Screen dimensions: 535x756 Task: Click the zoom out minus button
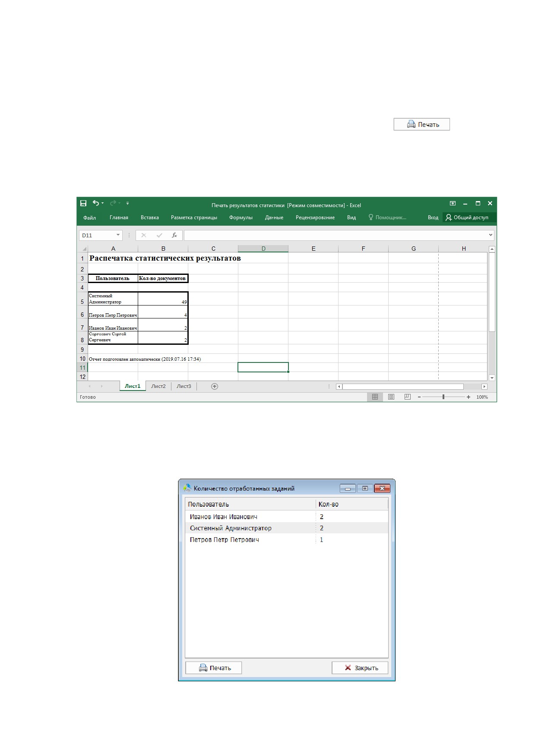419,397
